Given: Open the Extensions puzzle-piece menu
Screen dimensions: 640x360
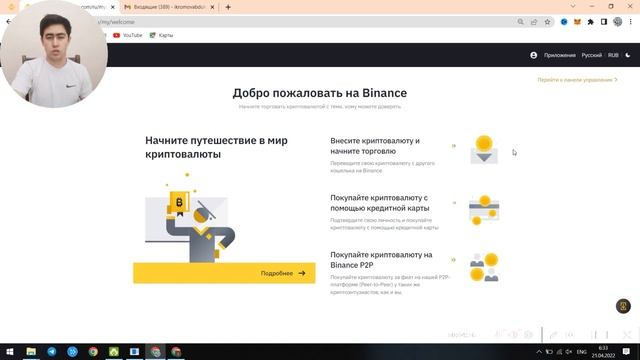Looking at the screenshot, I should [591, 22].
